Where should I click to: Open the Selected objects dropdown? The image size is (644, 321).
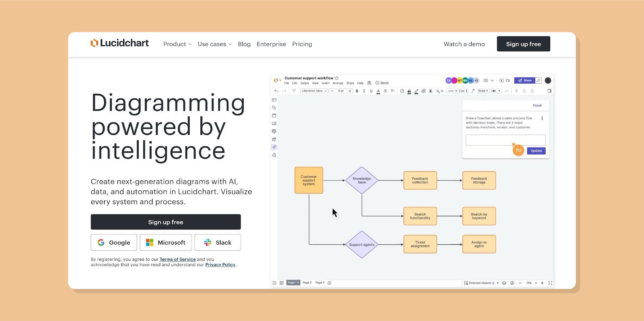tap(481, 283)
